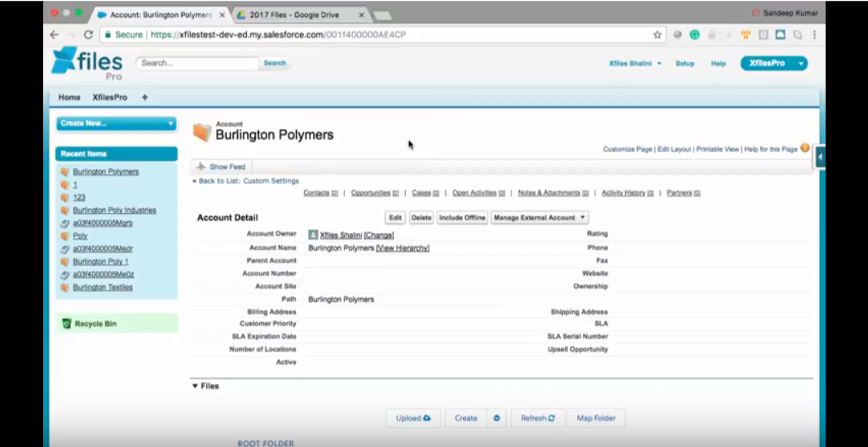Viewport: 868px width, 447px height.
Task: Click the refresh arrows icon on the Refresh button
Action: click(551, 418)
